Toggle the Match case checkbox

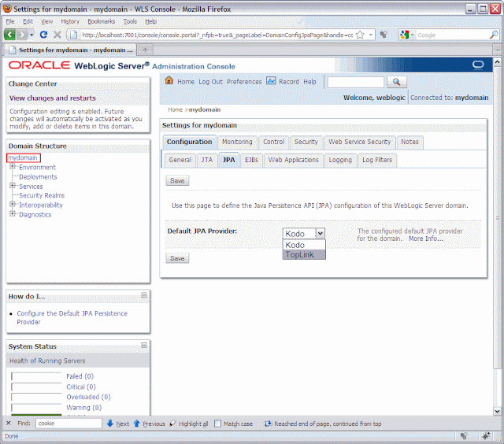(217, 424)
